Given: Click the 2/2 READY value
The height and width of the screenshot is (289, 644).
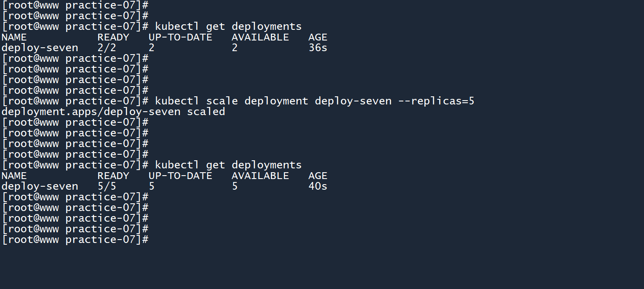Looking at the screenshot, I should point(107,48).
